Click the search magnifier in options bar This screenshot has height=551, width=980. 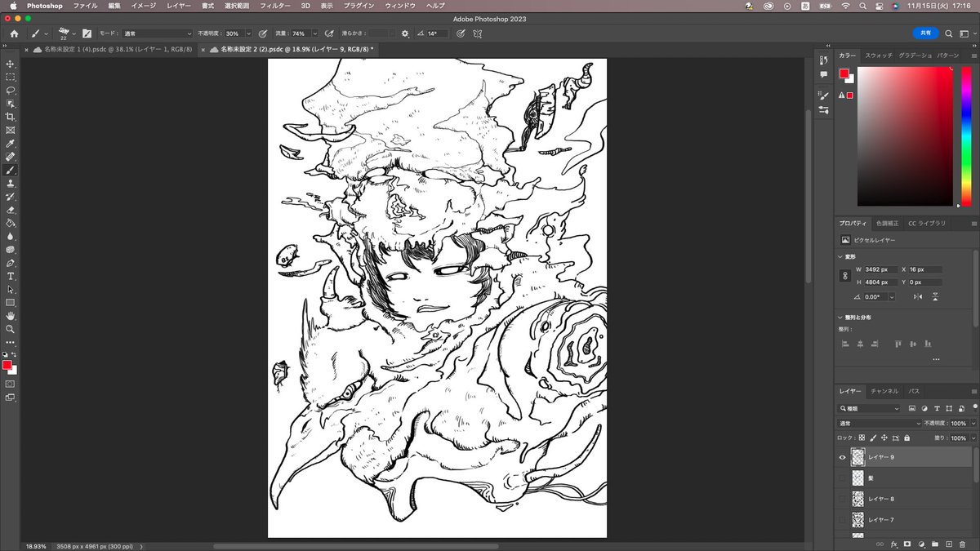coord(948,33)
